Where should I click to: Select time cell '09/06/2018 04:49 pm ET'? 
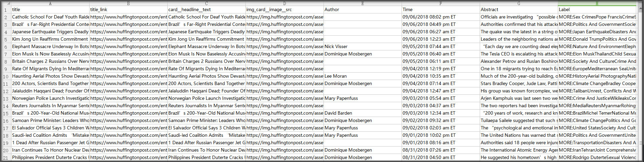441,24
